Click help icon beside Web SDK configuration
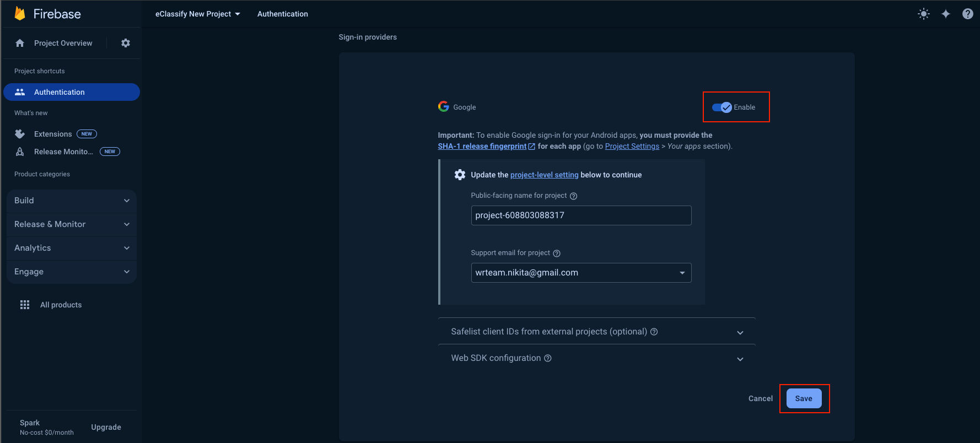Image resolution: width=980 pixels, height=443 pixels. tap(548, 358)
